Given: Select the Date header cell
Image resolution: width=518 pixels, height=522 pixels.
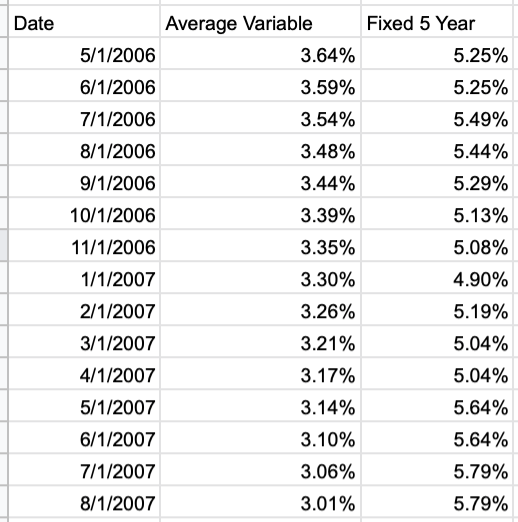Looking at the screenshot, I should [x=84, y=21].
